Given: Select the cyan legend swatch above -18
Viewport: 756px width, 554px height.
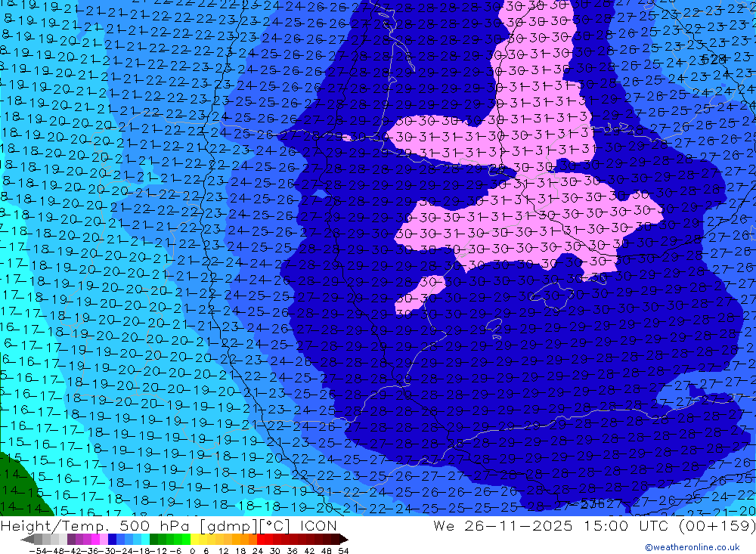Looking at the screenshot, I should pos(145,539).
